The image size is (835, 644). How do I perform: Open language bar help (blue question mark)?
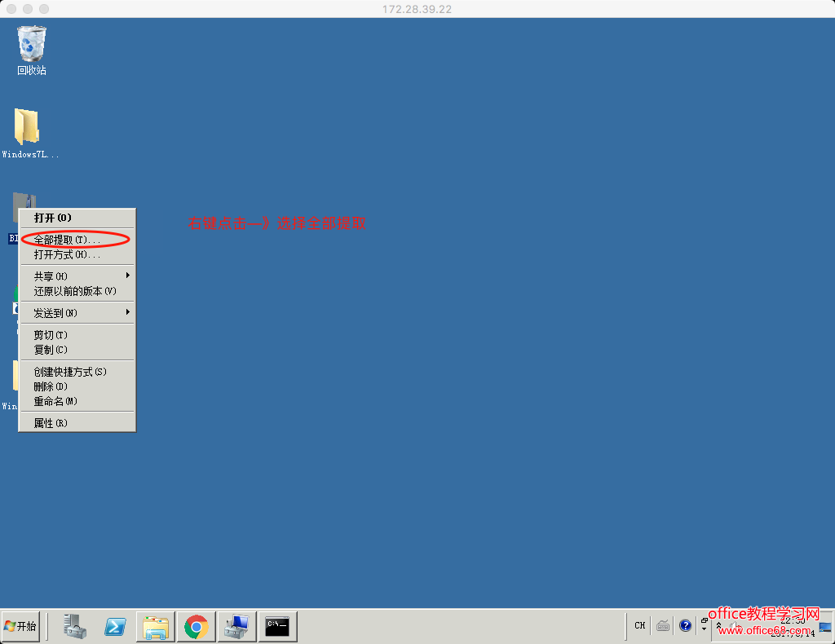click(x=685, y=625)
